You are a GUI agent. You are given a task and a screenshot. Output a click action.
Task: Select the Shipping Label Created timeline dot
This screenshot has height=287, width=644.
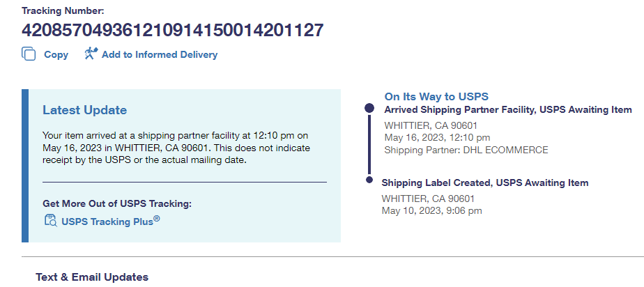click(x=369, y=180)
